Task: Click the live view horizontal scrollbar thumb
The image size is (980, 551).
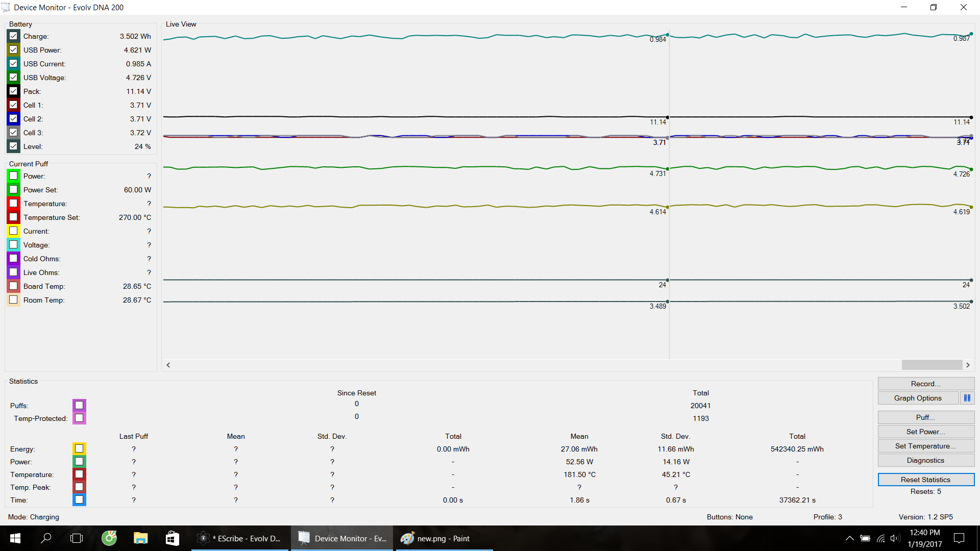Action: point(932,365)
